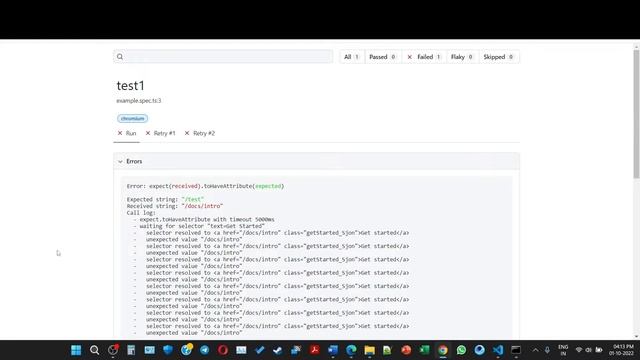Filter by Failed tests

point(424,57)
